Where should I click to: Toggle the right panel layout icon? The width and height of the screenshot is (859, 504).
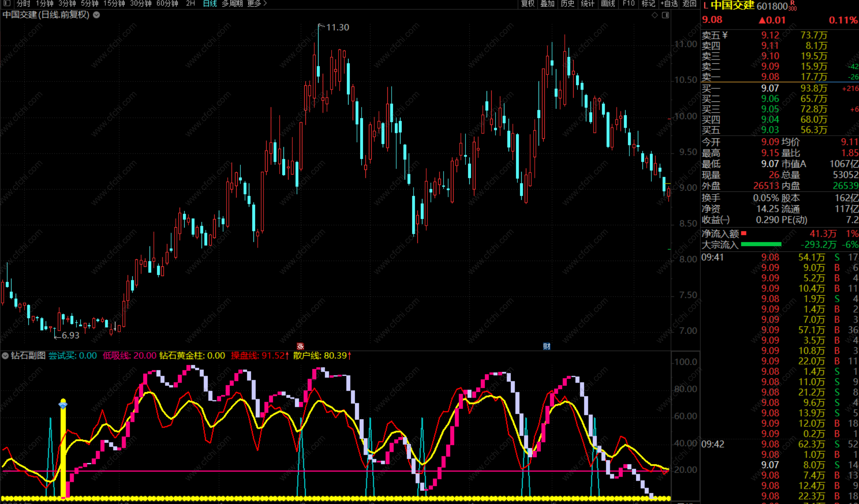[665, 15]
